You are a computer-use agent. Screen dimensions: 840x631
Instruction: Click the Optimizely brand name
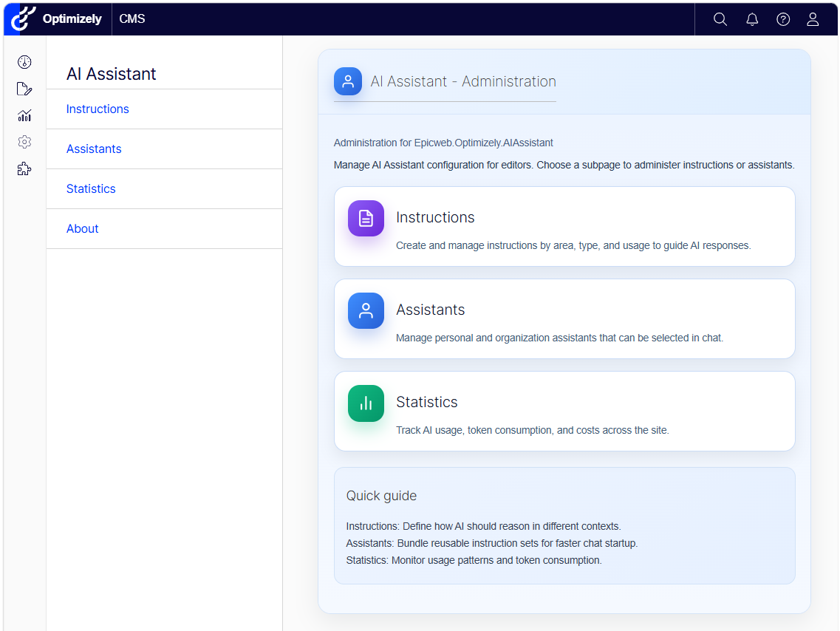(72, 18)
